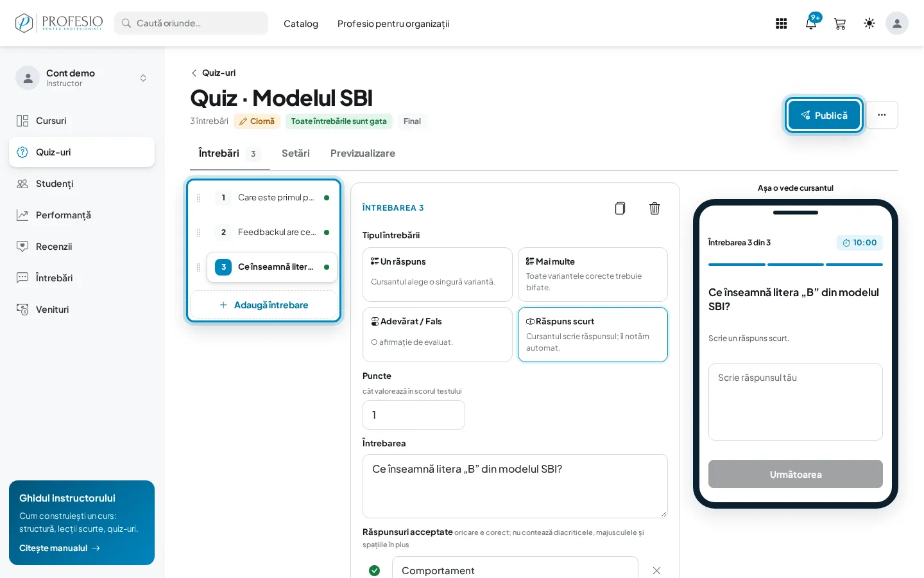Focus the 'Caută oriunde' search field

point(191,23)
